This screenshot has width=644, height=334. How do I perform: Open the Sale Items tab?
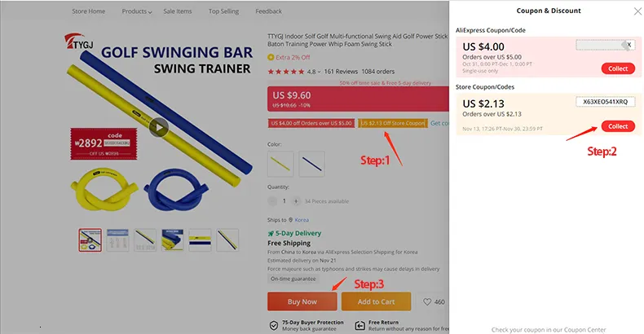coord(178,11)
